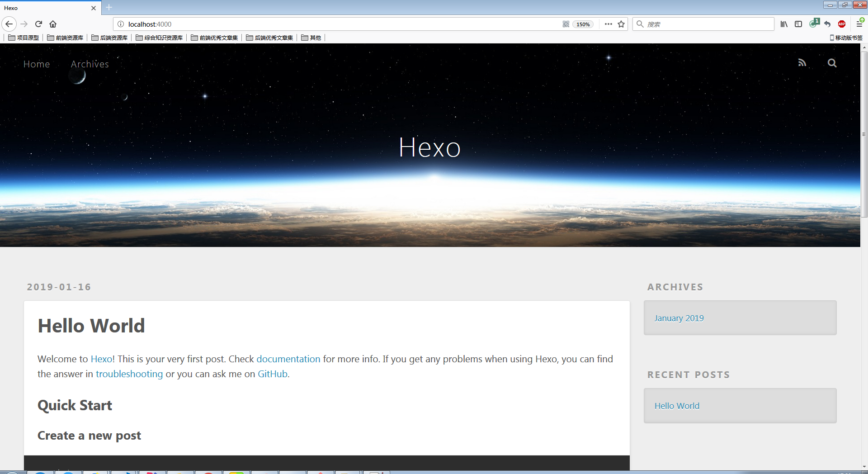This screenshot has width=868, height=474.
Task: Reset the 150% zoom level badge
Action: [x=583, y=24]
